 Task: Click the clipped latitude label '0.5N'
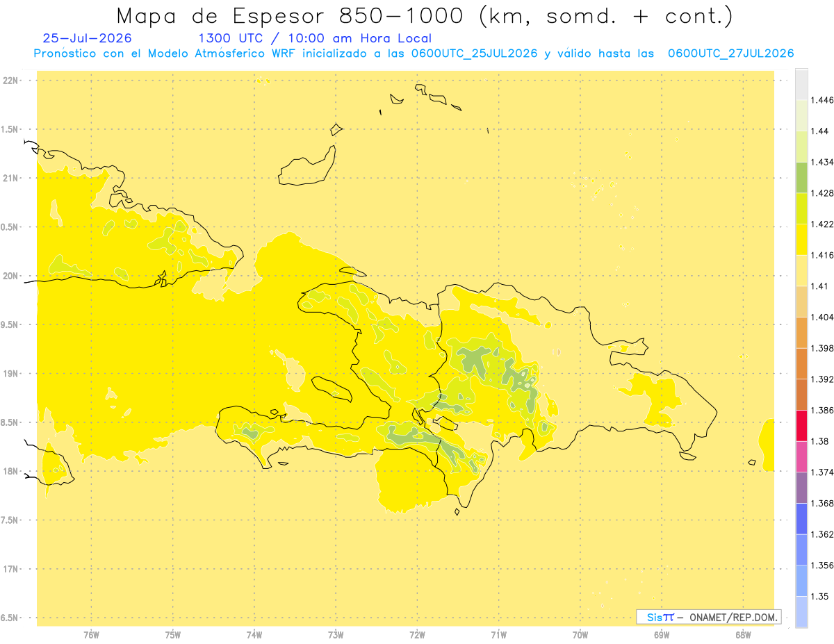point(10,227)
